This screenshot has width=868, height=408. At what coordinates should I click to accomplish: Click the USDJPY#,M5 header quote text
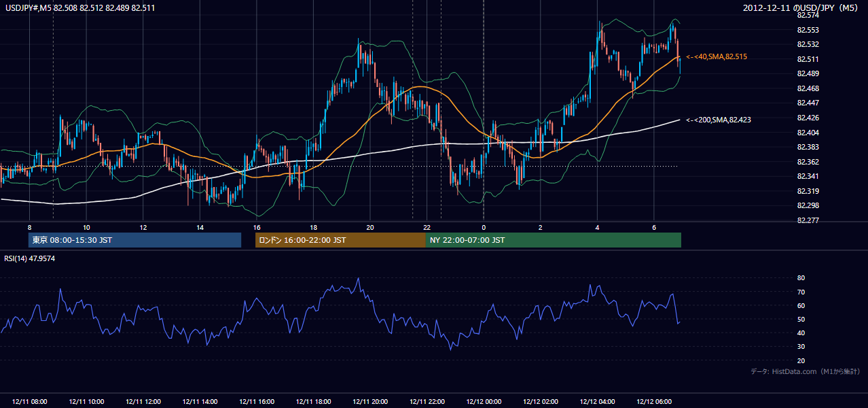79,7
